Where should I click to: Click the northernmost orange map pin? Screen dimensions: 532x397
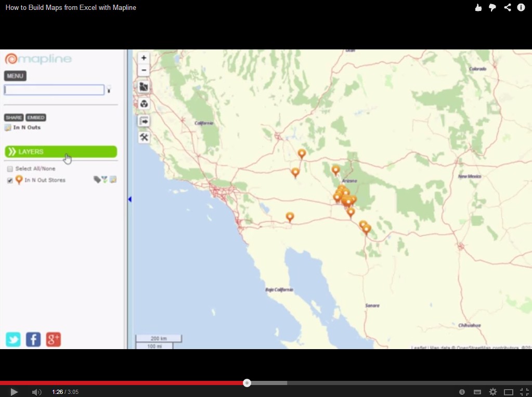[x=302, y=154]
